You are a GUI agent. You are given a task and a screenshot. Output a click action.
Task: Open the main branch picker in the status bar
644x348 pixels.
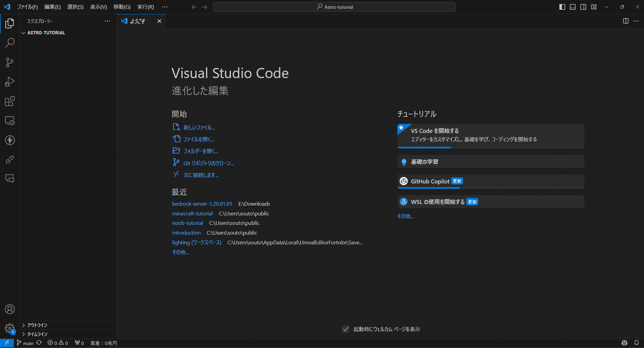click(25, 343)
